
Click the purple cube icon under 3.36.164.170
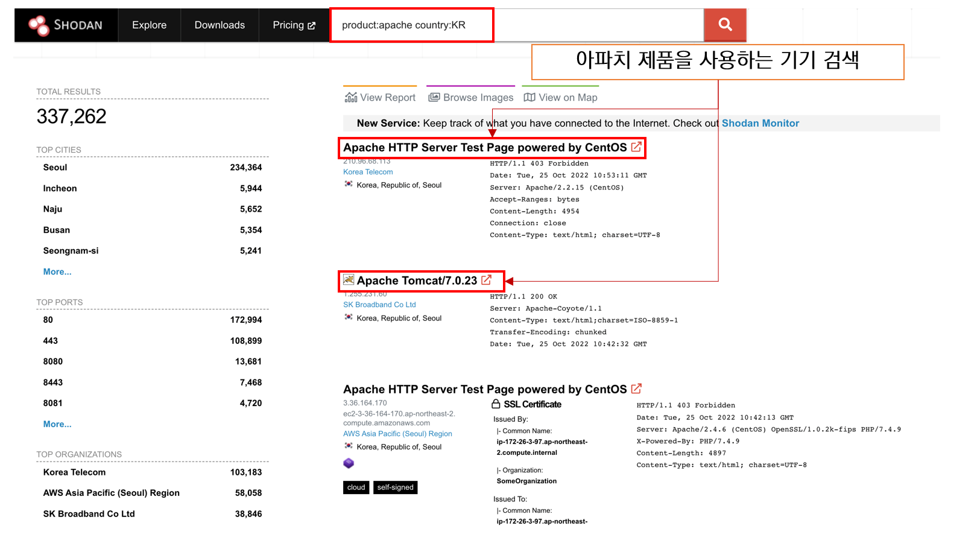(x=349, y=463)
